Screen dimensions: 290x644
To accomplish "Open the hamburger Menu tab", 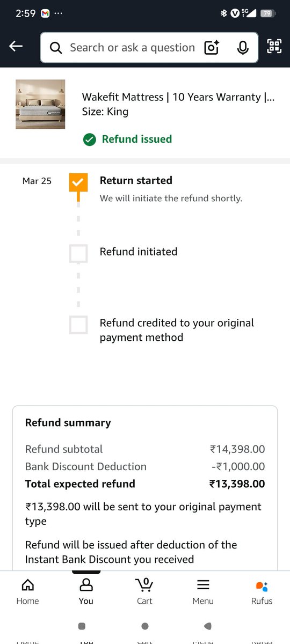I will tap(203, 592).
